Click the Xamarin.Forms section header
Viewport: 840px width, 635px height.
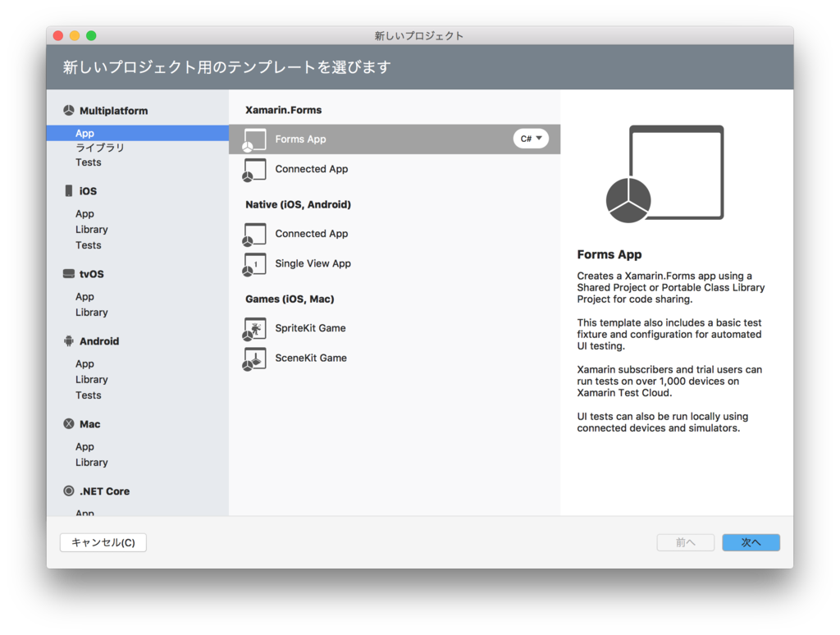click(283, 110)
